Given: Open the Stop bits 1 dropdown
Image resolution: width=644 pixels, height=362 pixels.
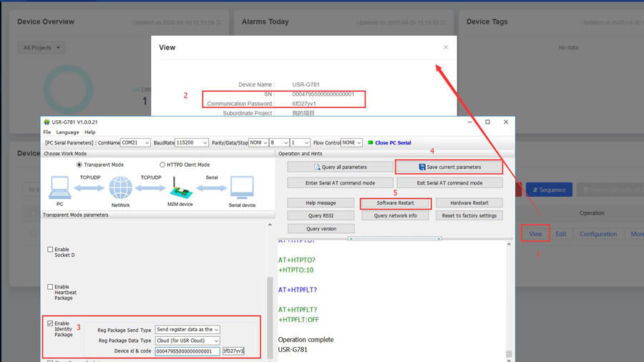Looking at the screenshot, I should tap(300, 142).
